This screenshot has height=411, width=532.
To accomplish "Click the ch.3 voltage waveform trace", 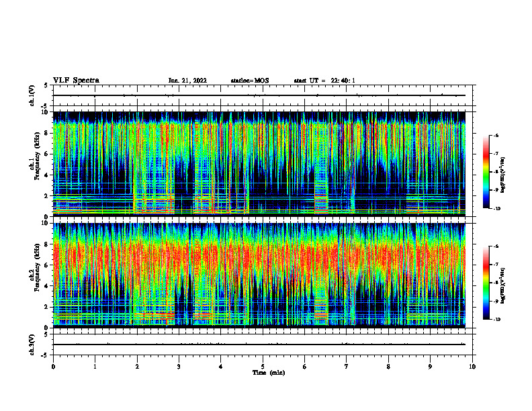I will click(x=259, y=345).
